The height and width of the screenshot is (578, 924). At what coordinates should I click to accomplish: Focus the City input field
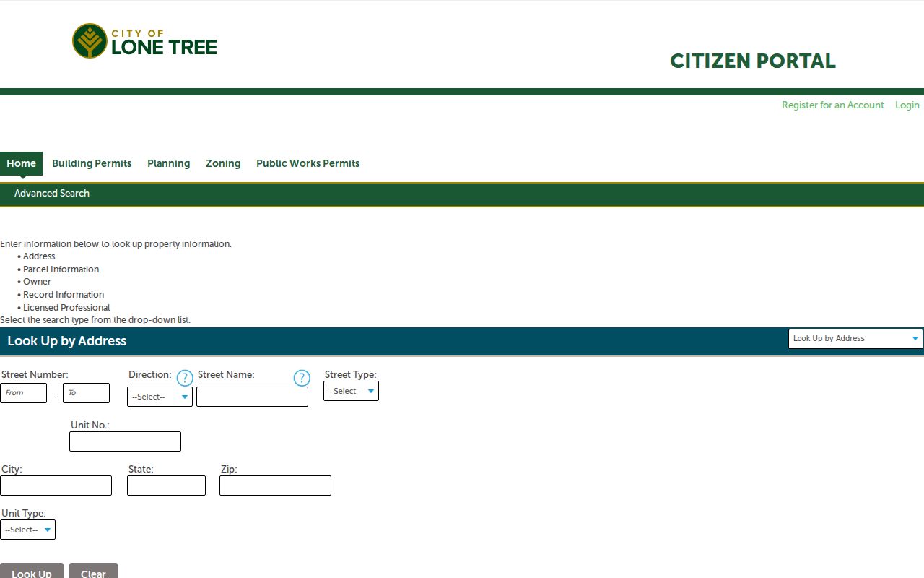tap(56, 486)
